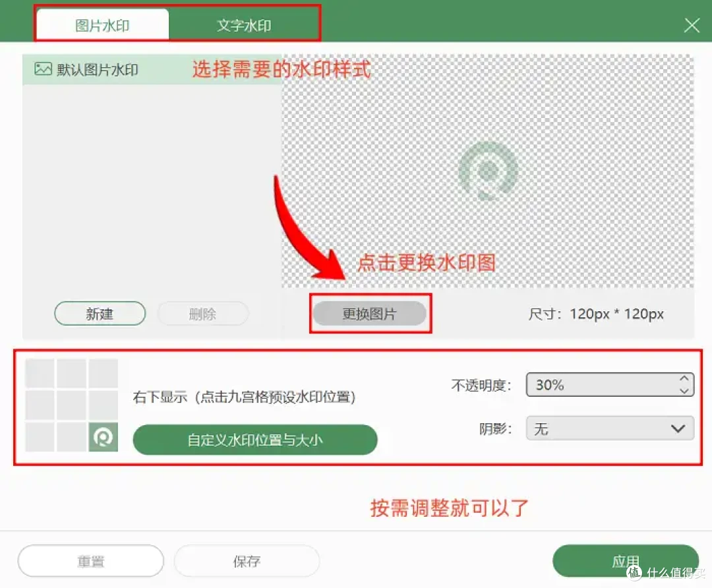This screenshot has width=712, height=588.
Task: Switch to the 图片水印 tab
Action: pyautogui.click(x=103, y=25)
